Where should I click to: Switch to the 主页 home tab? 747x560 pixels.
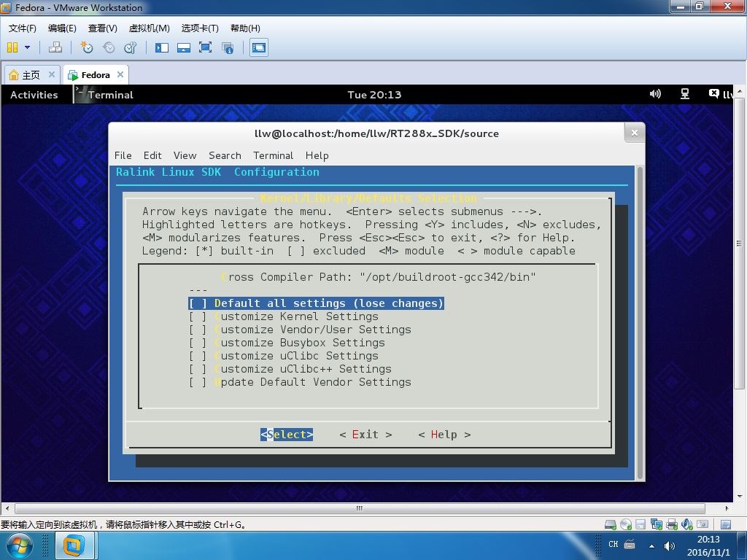[31, 75]
